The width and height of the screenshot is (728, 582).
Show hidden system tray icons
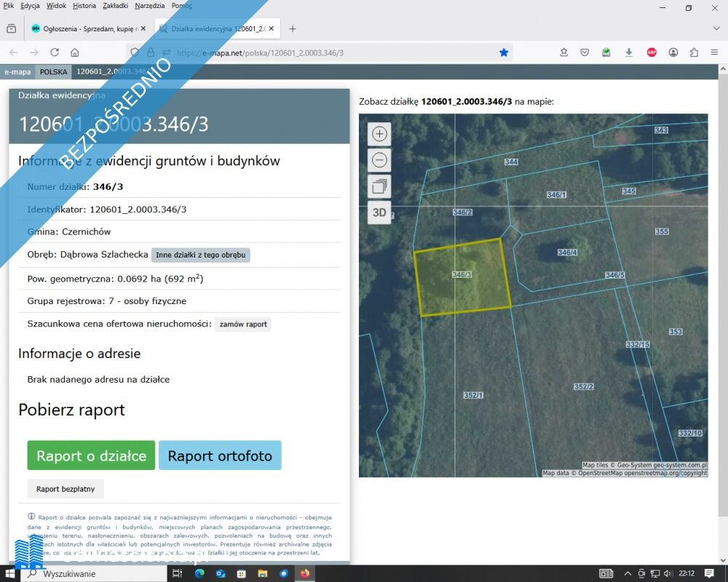click(x=628, y=574)
